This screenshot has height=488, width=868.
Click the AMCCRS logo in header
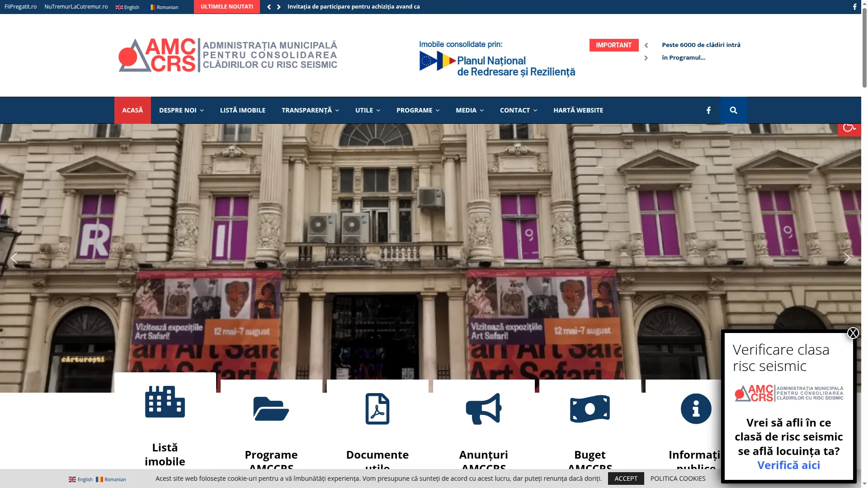click(228, 55)
